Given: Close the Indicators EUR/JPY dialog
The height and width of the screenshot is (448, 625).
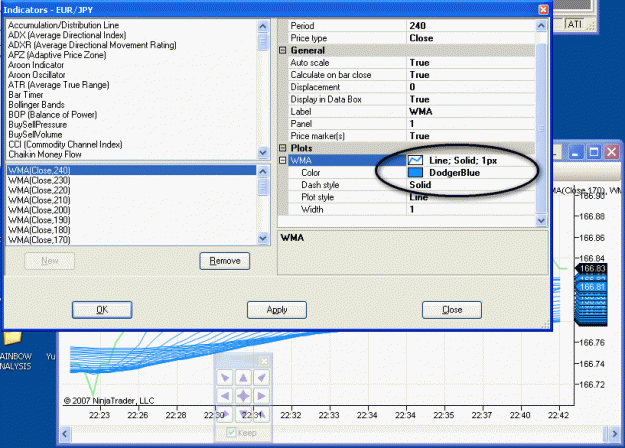Looking at the screenshot, I should [x=543, y=10].
